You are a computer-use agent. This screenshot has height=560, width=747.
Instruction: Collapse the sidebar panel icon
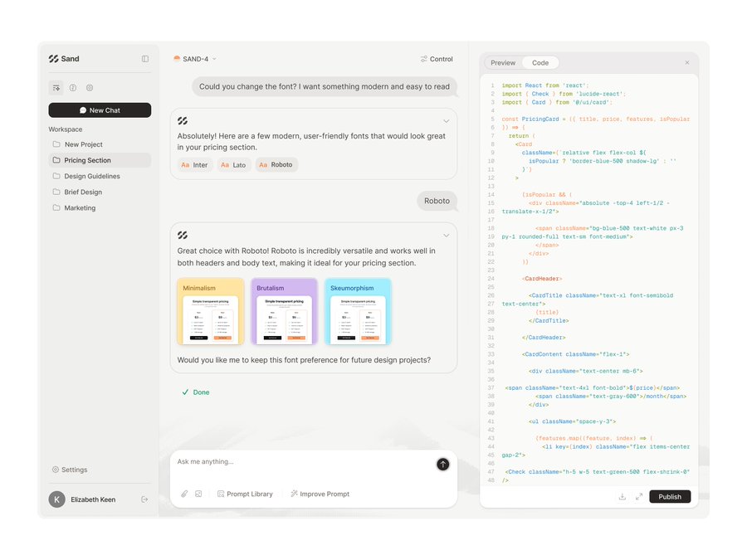[x=144, y=59]
